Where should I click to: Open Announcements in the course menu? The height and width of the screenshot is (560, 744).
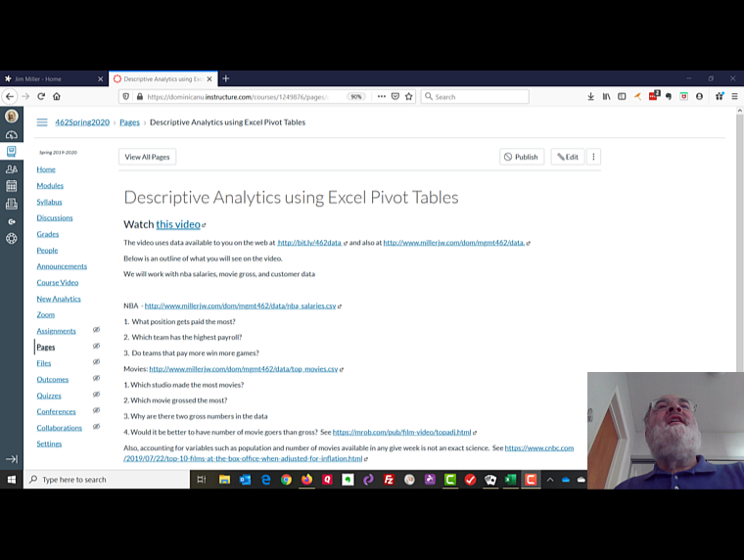point(62,266)
